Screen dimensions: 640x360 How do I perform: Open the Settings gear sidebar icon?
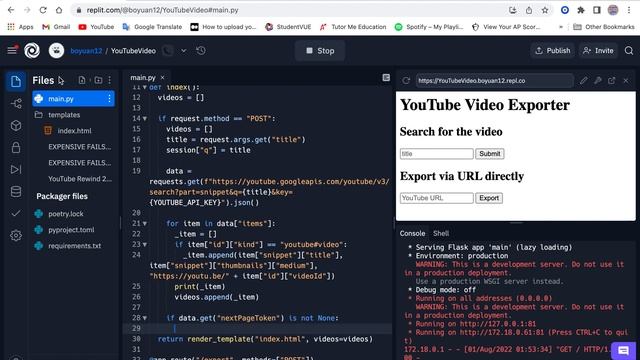click(x=16, y=236)
